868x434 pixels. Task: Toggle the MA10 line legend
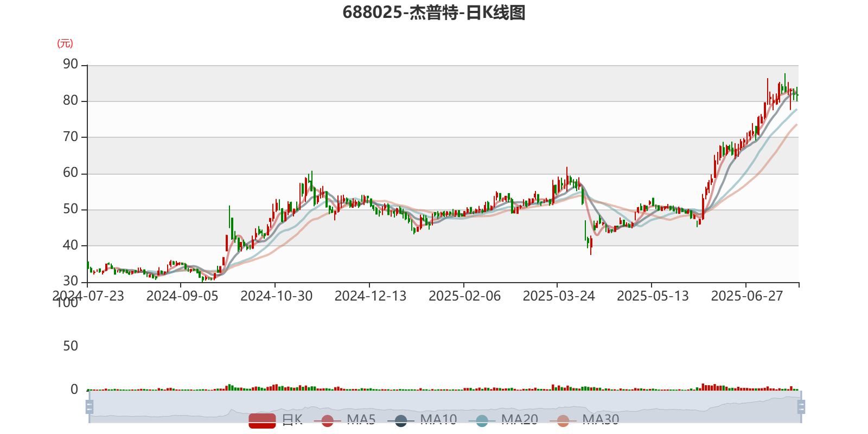pos(422,420)
